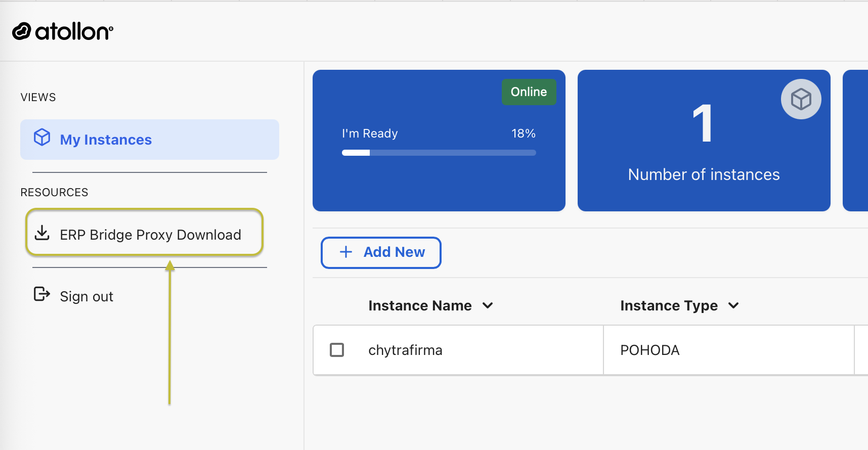Click the plus icon in Add New

346,252
